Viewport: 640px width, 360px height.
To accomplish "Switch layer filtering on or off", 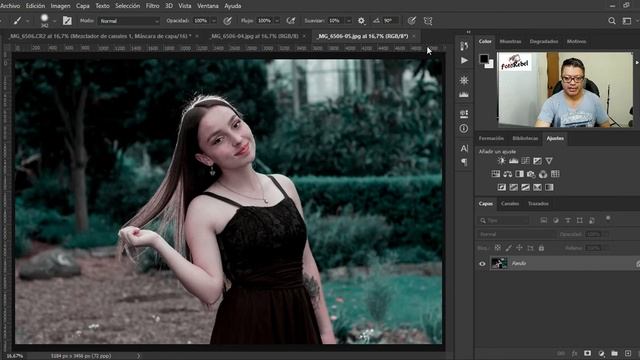I will [608, 219].
